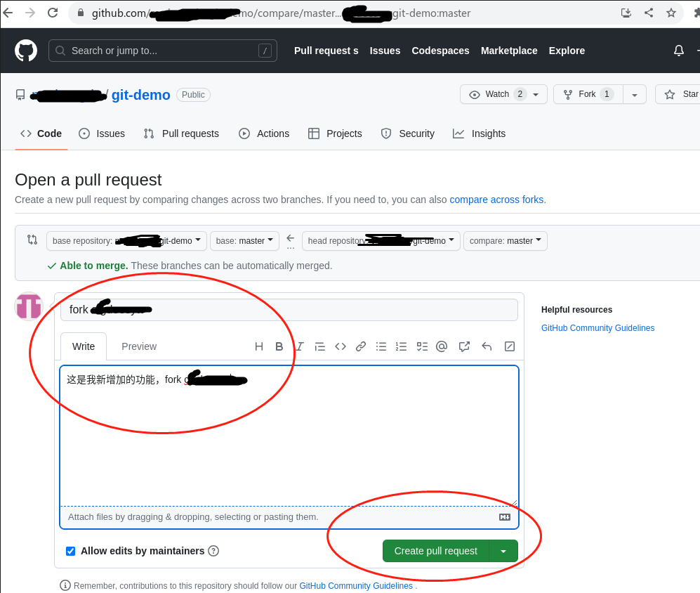Open Watch dropdown arrow
The width and height of the screenshot is (700, 593).
point(536,95)
